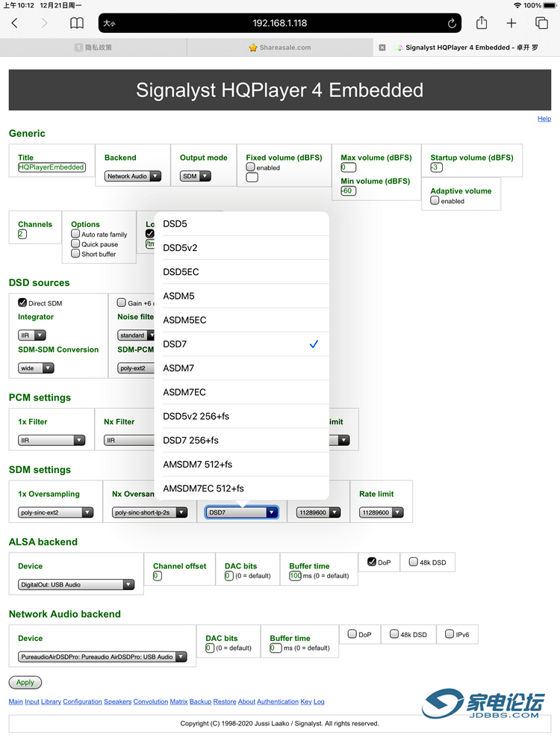Screen dimensions: 560x747
Task: Switch to the 隐私政策 tab
Action: click(x=93, y=48)
